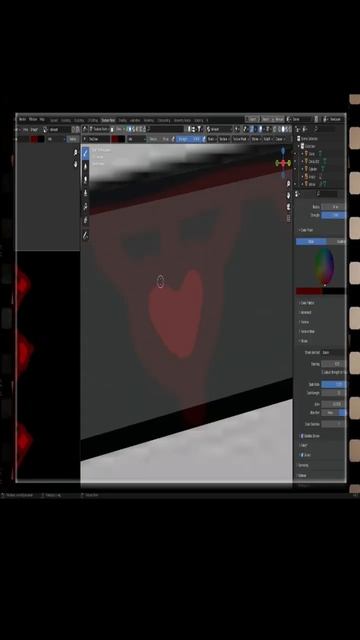Click the red primary color swatch in properties

tap(309, 291)
